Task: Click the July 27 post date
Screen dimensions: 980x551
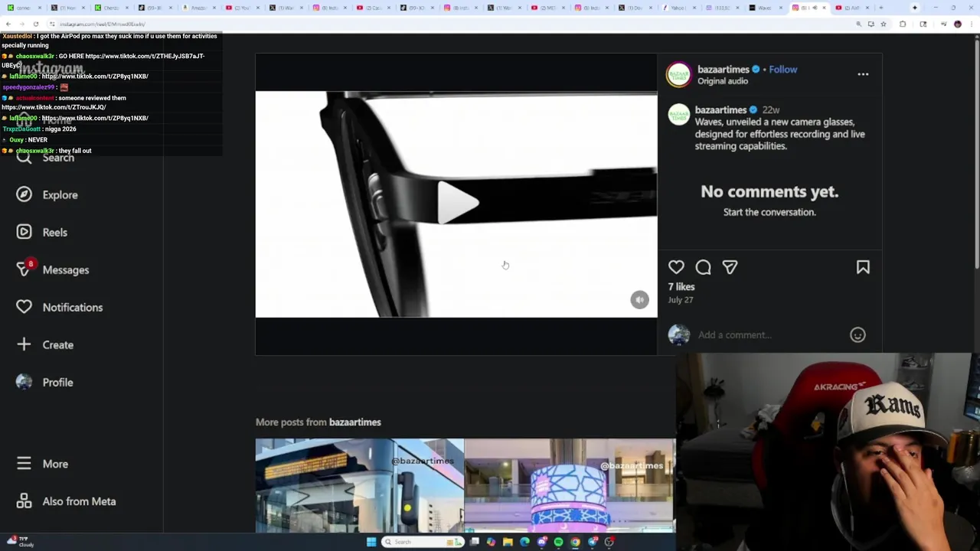Action: 681,300
